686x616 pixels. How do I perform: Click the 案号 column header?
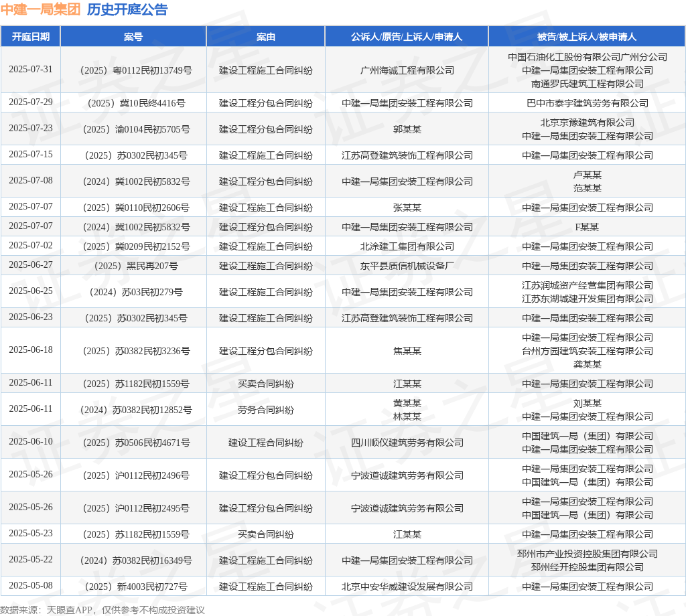pyautogui.click(x=133, y=37)
